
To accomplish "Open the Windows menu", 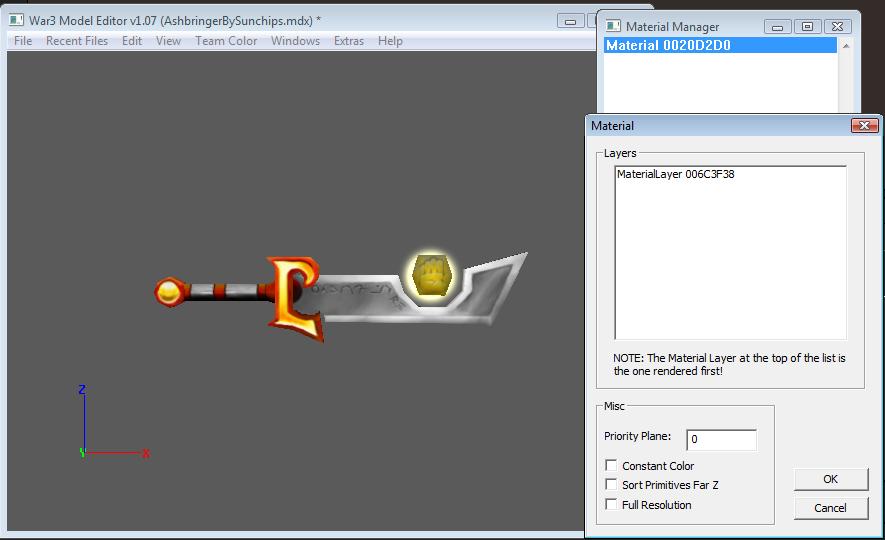I will point(295,41).
